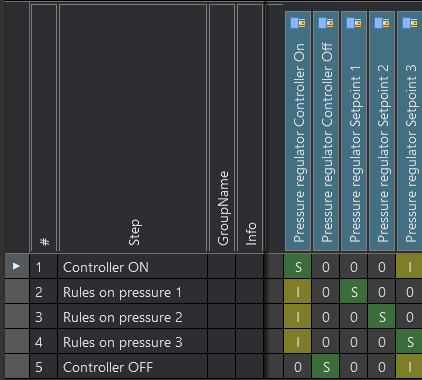Toggle yellow I cell in Rules on pressure 1 row
Image resolution: width=422 pixels, height=380 pixels.
(x=298, y=291)
